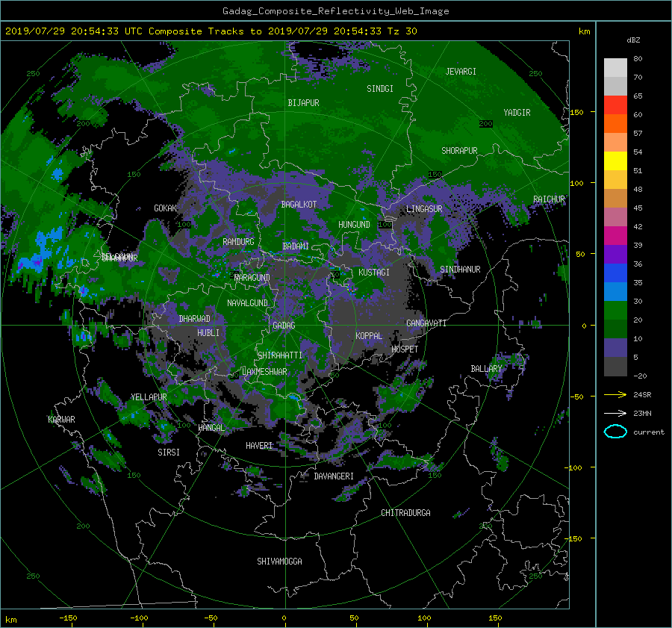
Task: Click the HUBLI city label
Action: [x=208, y=333]
